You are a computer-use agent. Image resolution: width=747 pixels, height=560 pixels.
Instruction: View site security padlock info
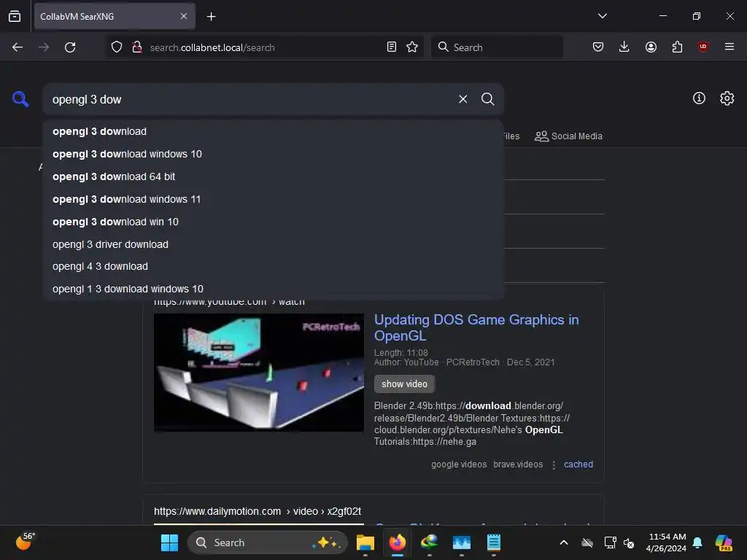tap(137, 47)
